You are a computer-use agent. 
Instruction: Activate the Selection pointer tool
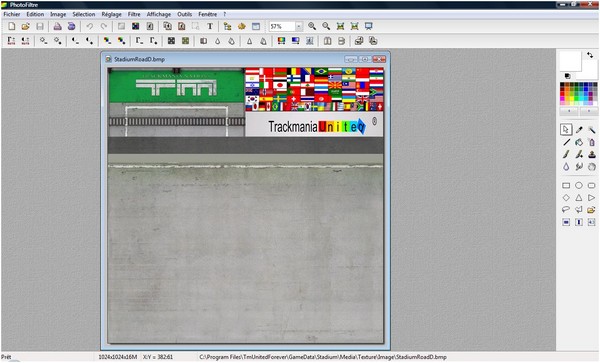click(x=566, y=130)
